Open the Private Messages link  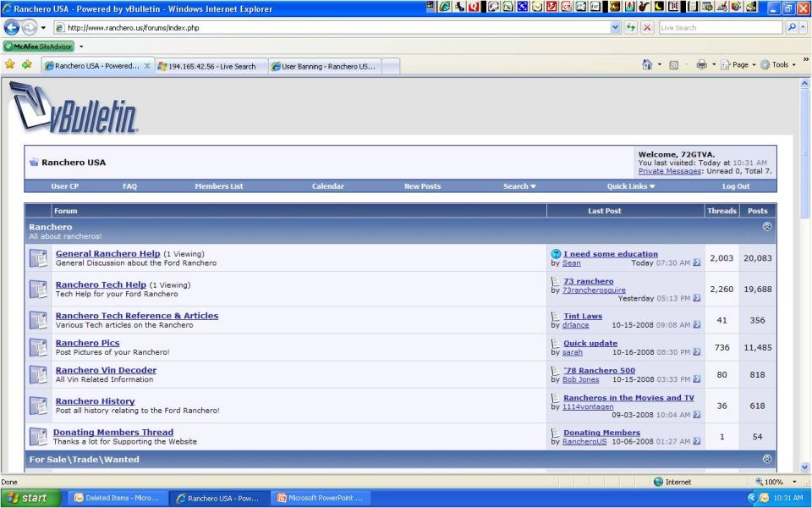click(x=670, y=171)
